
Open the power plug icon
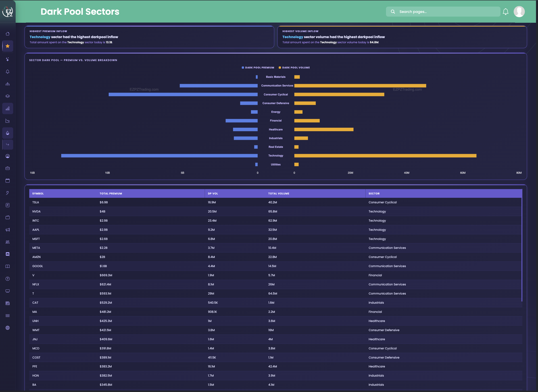tap(8, 193)
